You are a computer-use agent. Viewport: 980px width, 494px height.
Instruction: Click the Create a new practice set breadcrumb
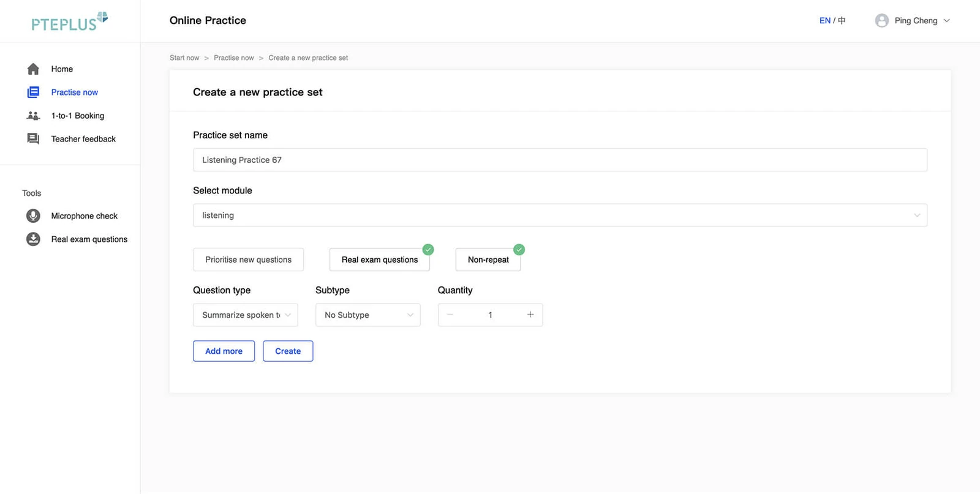(308, 58)
